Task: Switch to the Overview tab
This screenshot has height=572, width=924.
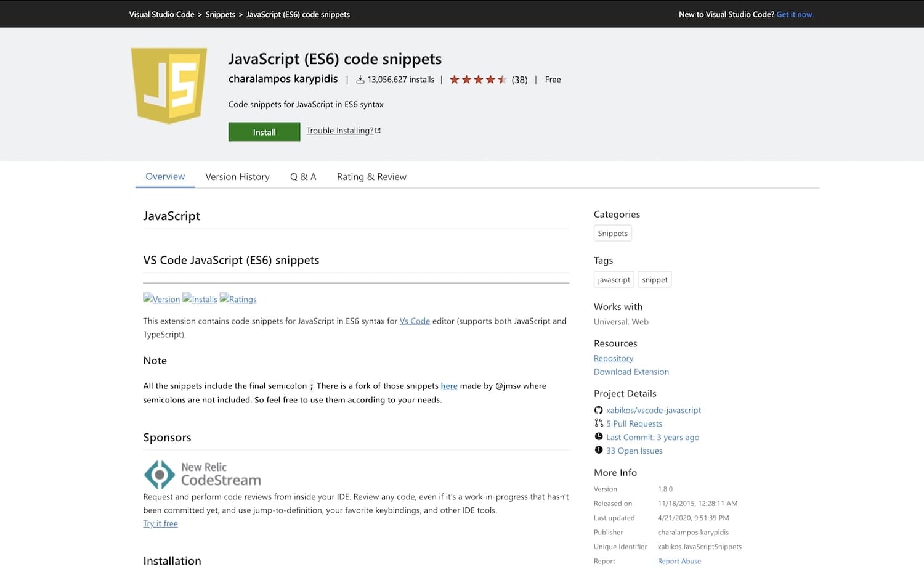Action: pyautogui.click(x=165, y=176)
